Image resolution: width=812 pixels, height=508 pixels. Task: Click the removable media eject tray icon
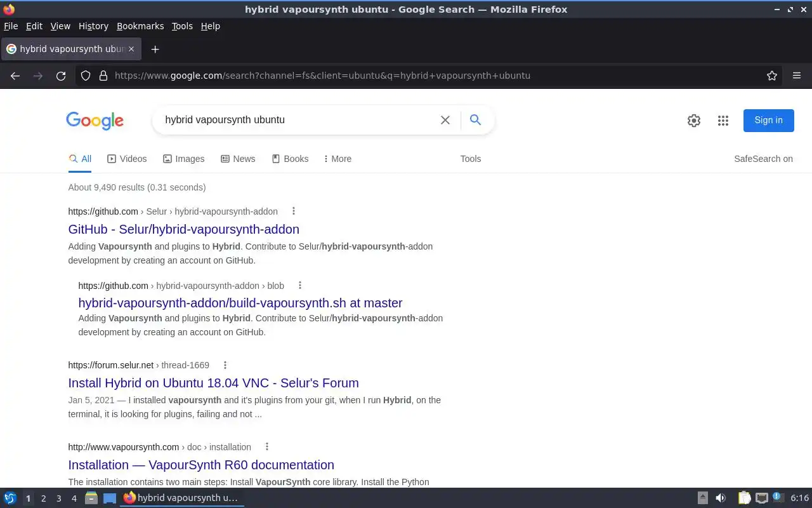click(703, 498)
